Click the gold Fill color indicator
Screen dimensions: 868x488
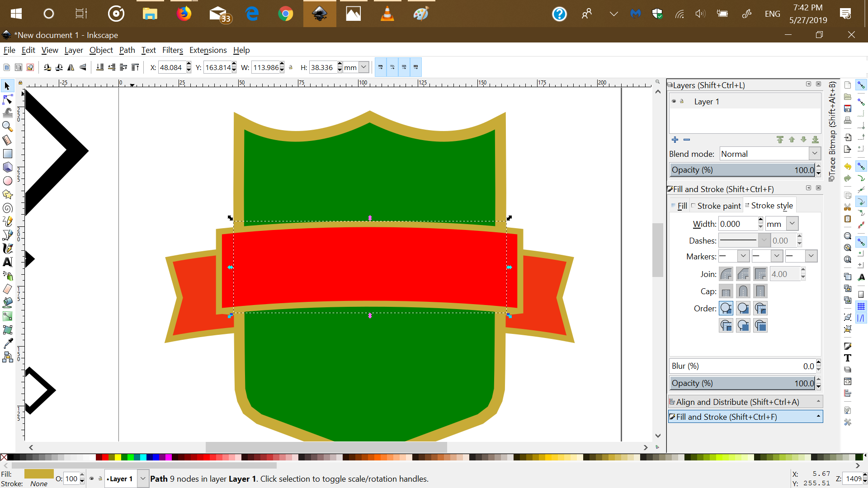39,474
